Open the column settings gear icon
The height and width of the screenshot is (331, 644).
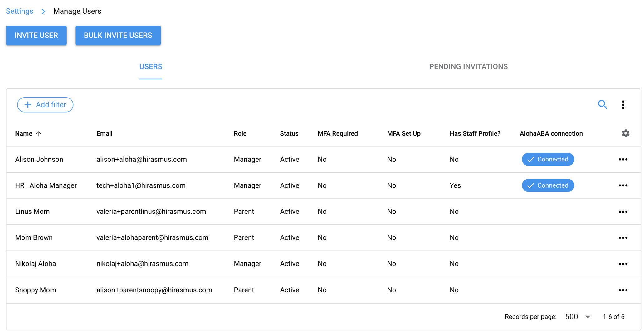tap(625, 133)
